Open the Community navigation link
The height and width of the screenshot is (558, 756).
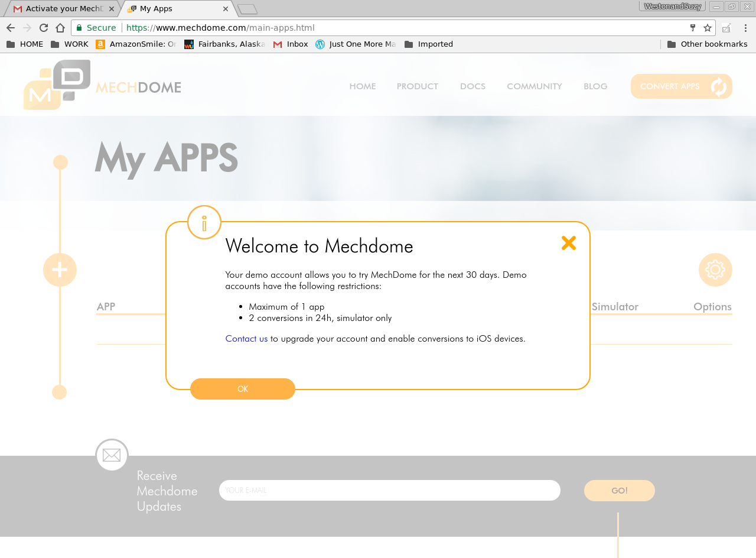[x=534, y=86]
